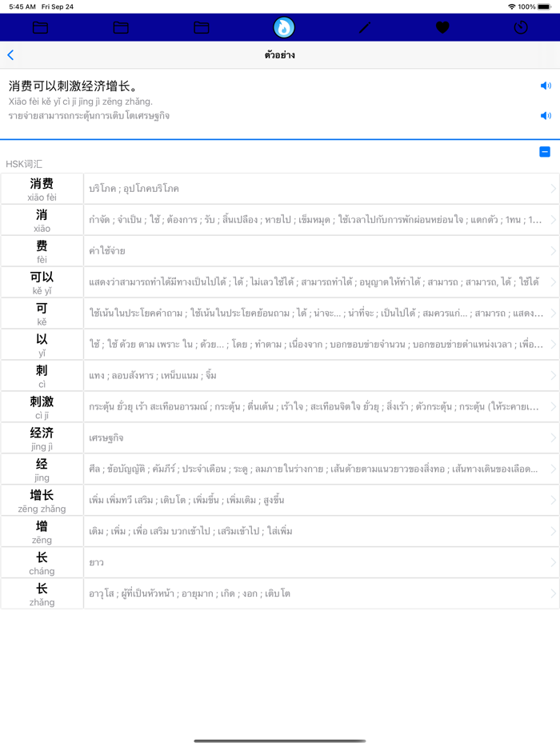The width and height of the screenshot is (560, 747).
Task: Select the character 可 kě cell
Action: point(42,313)
